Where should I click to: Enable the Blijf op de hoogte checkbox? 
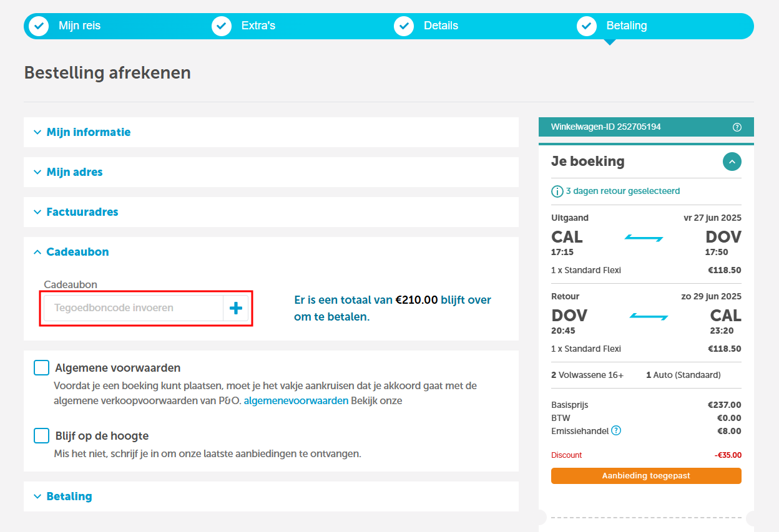(x=41, y=435)
